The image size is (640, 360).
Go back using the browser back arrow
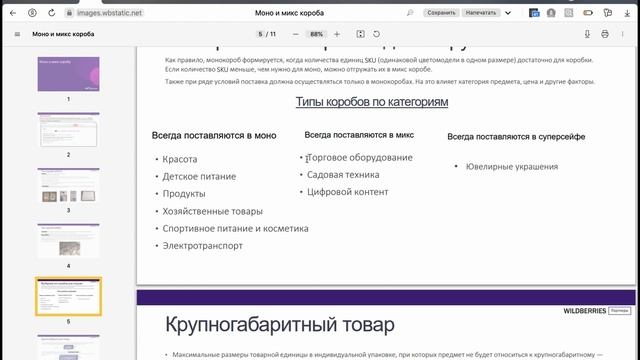point(13,13)
